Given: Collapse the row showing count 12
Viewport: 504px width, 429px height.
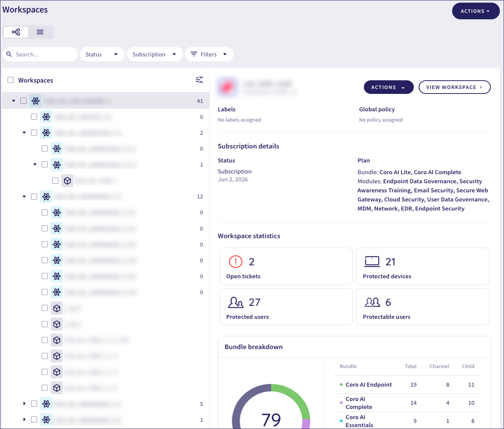Looking at the screenshot, I should coord(24,197).
